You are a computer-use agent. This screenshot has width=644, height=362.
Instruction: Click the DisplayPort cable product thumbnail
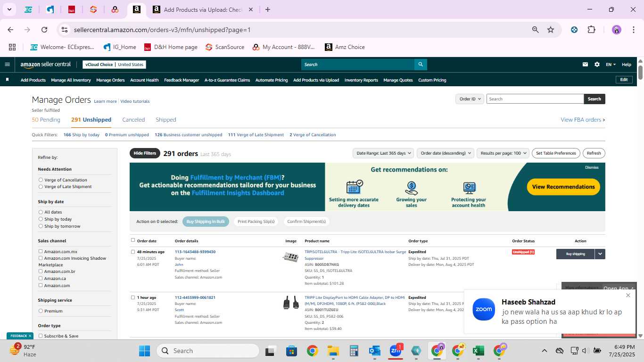click(x=291, y=303)
